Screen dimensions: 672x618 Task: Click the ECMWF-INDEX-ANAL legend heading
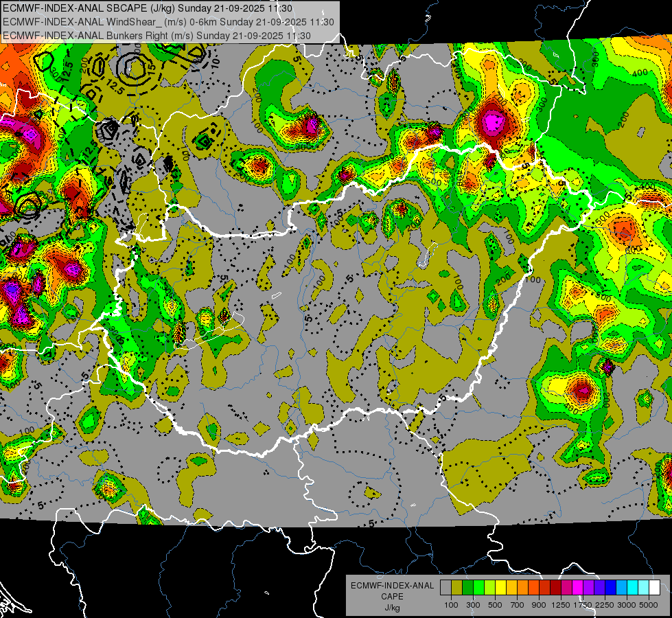(x=392, y=586)
